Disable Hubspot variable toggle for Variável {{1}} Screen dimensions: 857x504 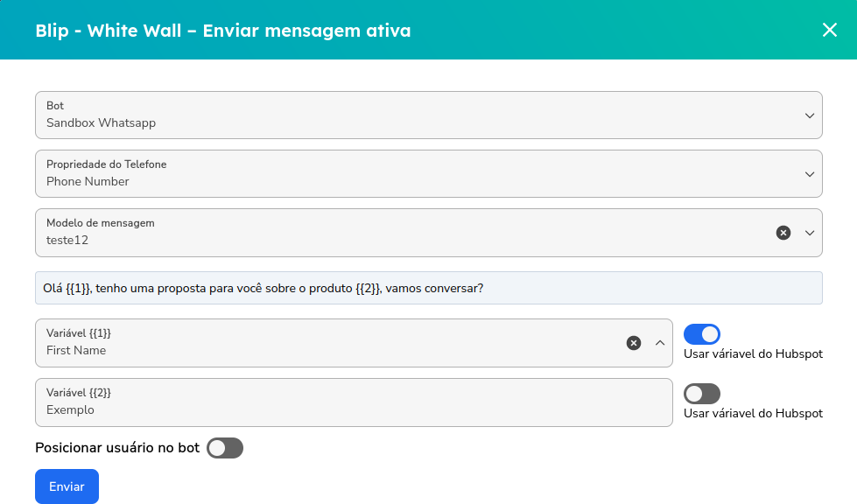[x=701, y=334]
